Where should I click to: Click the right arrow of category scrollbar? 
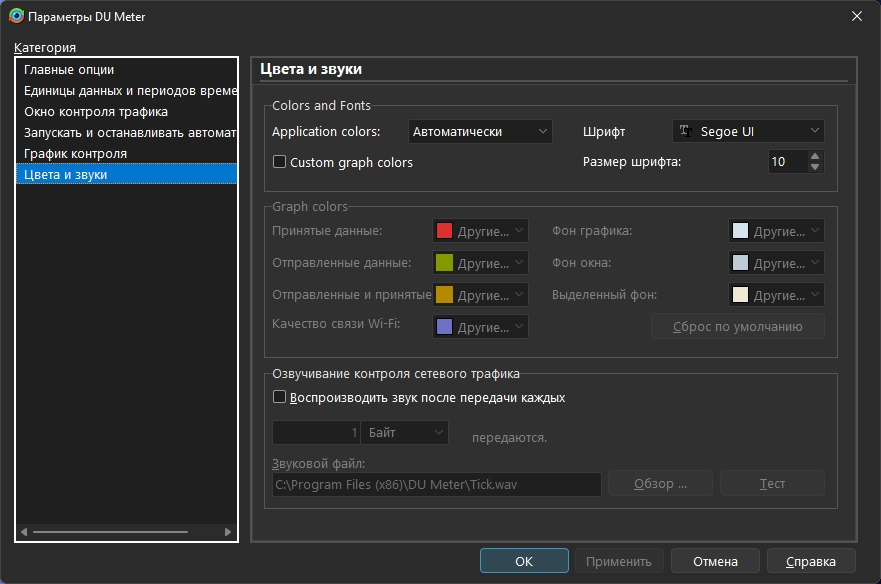pyautogui.click(x=228, y=532)
